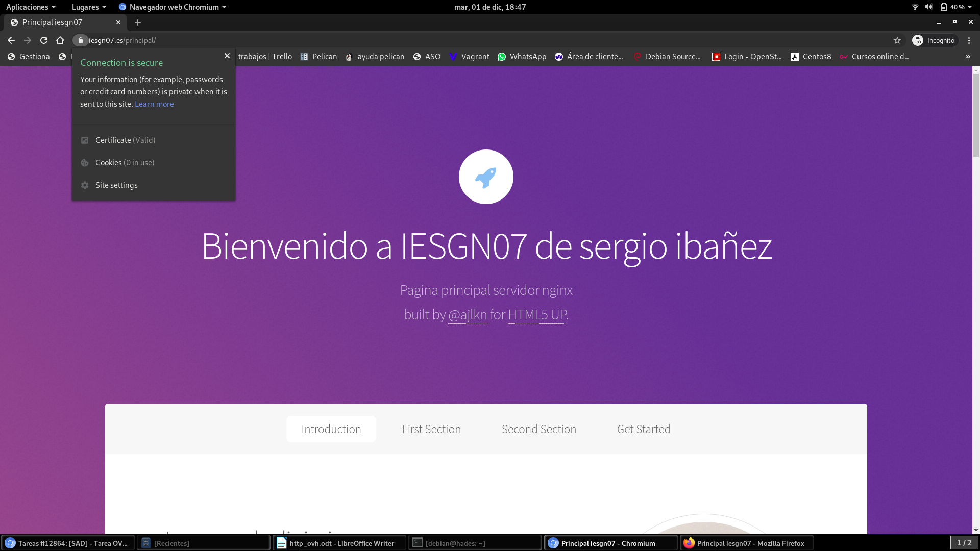Open the Login - OpenStack bookmark
This screenshot has width=980, height=551.
(x=747, y=57)
